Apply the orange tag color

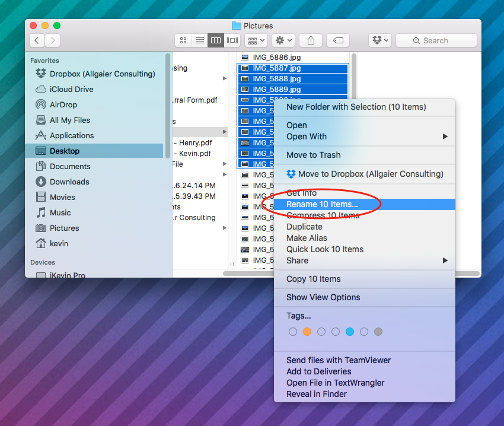click(307, 332)
